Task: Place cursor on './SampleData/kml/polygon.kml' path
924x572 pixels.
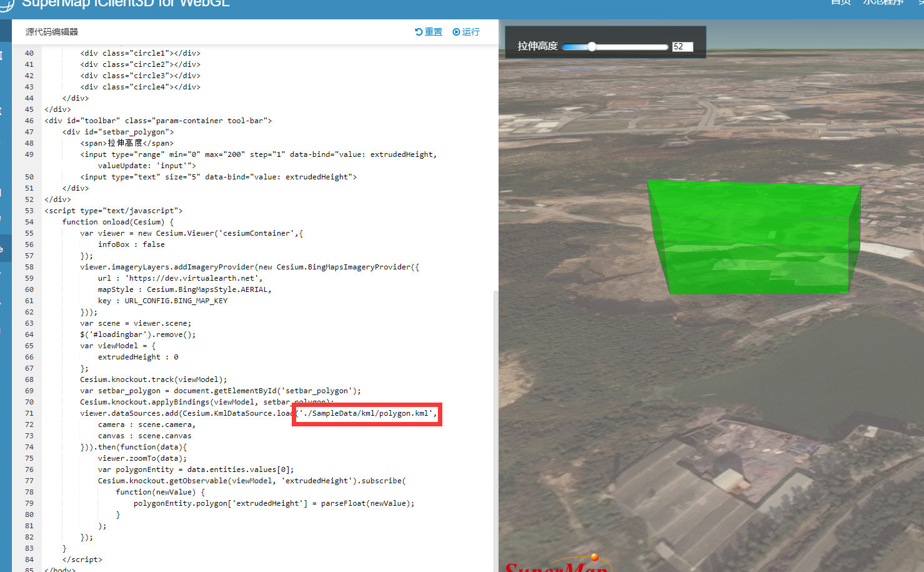Action: point(365,413)
